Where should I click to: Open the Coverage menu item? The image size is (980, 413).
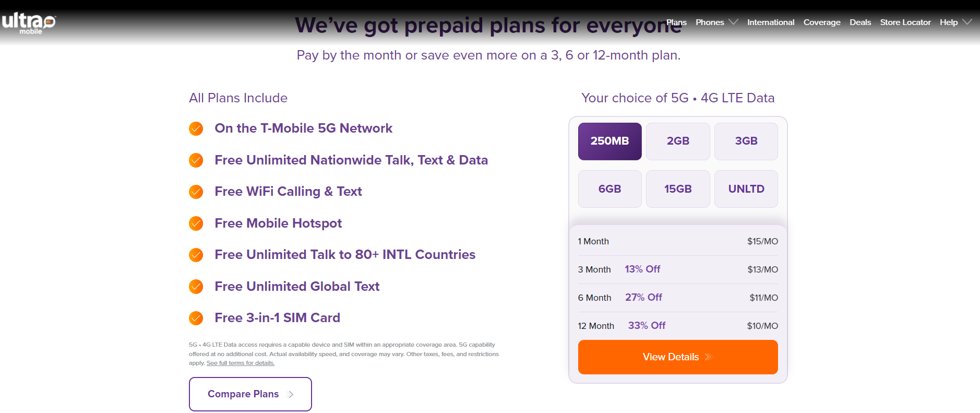(821, 22)
